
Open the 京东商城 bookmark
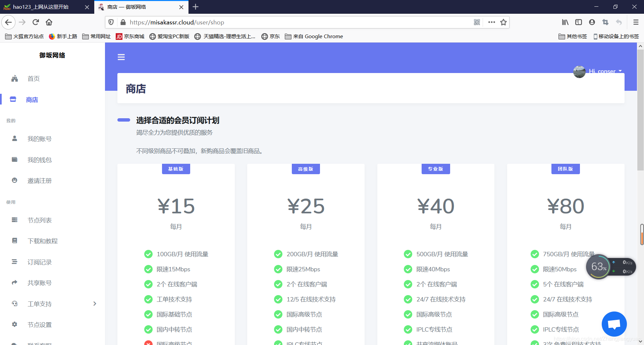(x=130, y=37)
